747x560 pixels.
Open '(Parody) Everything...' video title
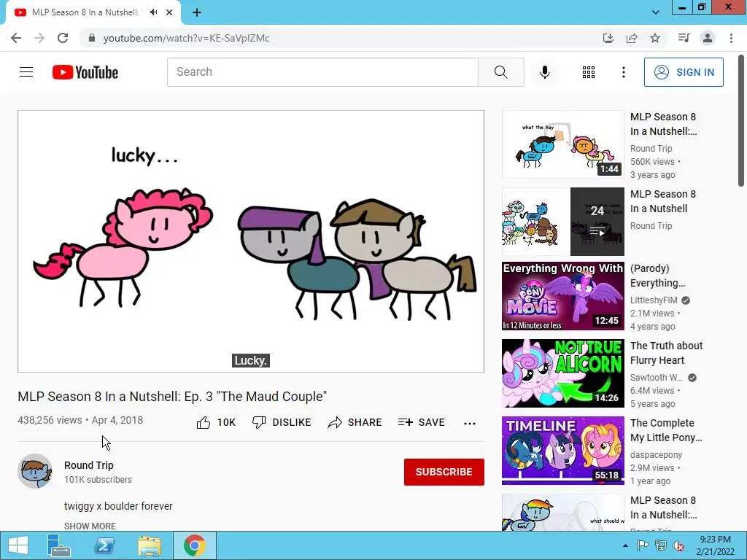click(x=658, y=276)
